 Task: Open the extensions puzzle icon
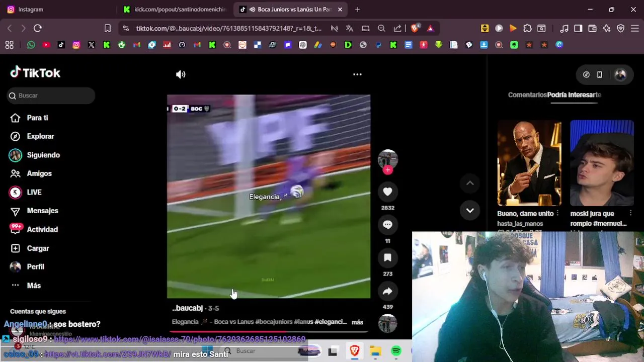click(527, 29)
